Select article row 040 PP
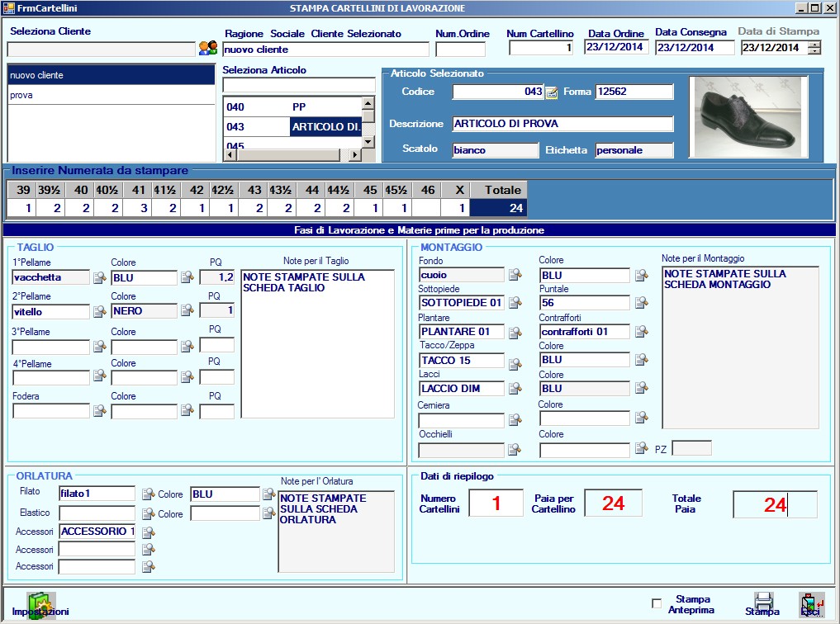This screenshot has width=840, height=624. (x=293, y=106)
